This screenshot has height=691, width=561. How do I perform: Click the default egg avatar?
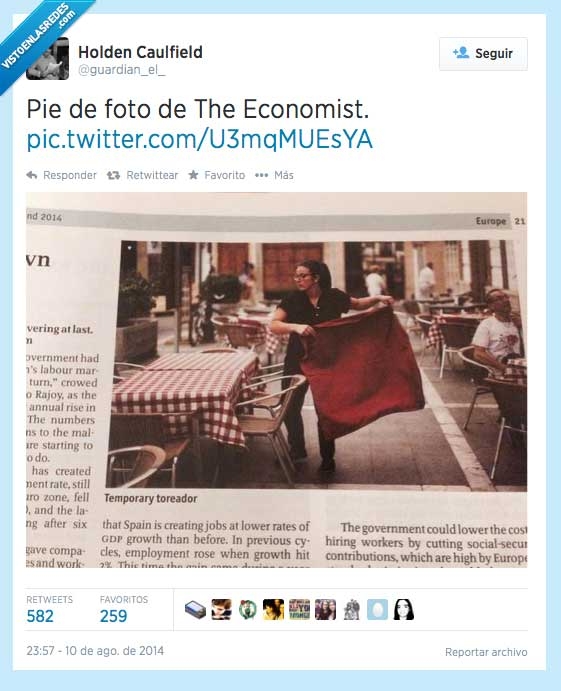(x=377, y=610)
